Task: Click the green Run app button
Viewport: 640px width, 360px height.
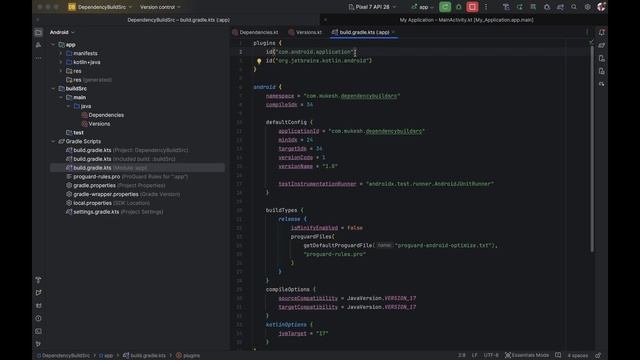Action: coord(445,7)
